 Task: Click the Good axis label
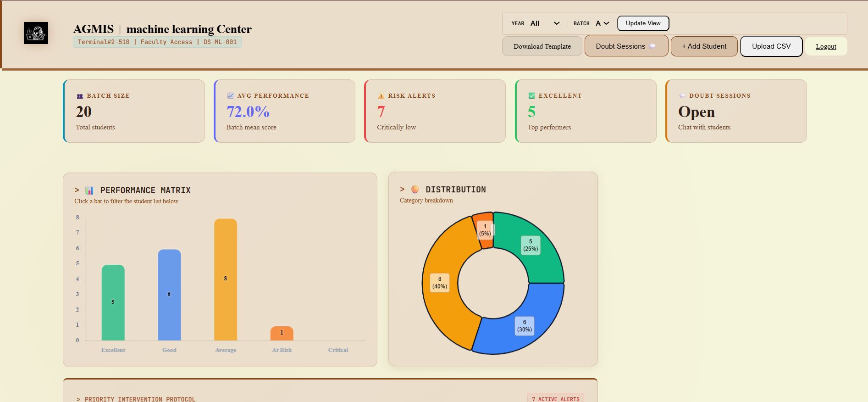169,350
